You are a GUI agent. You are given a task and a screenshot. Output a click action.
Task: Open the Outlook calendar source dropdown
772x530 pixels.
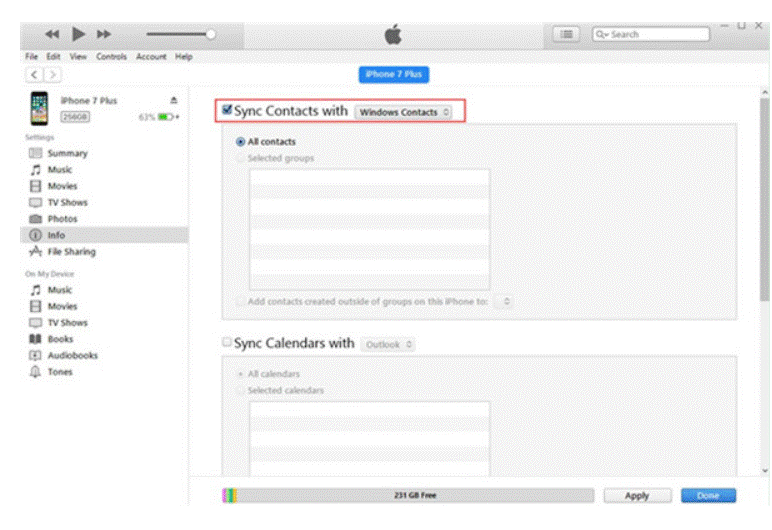(388, 344)
